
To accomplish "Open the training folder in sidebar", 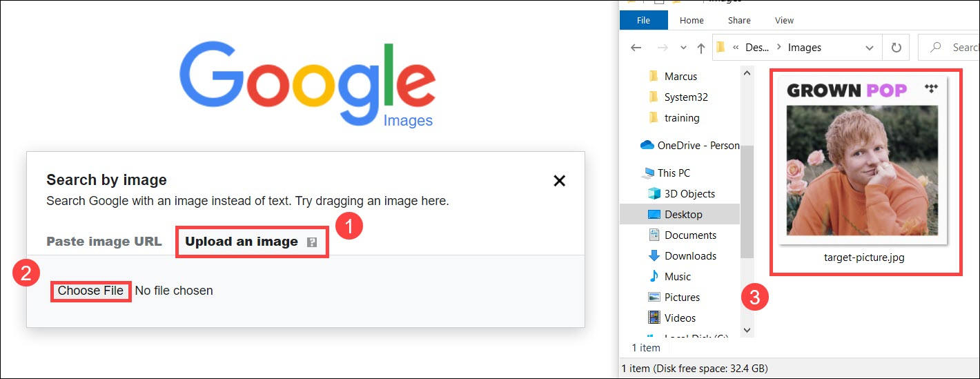I will [682, 118].
